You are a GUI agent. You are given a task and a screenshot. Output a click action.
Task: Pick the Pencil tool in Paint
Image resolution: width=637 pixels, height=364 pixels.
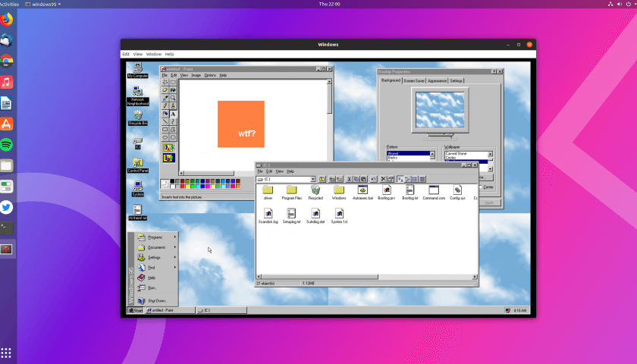pos(165,105)
